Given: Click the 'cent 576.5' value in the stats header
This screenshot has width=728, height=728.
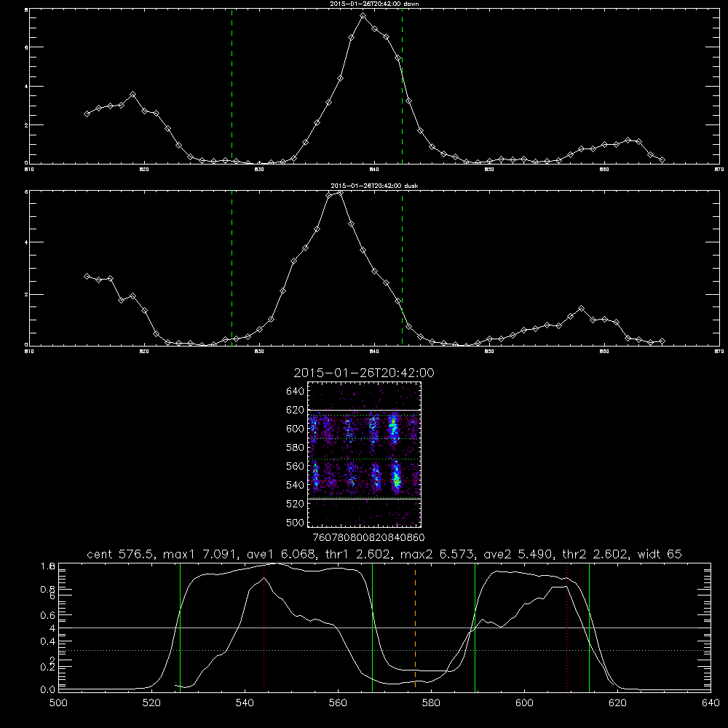Looking at the screenshot, I should click(x=121, y=554).
